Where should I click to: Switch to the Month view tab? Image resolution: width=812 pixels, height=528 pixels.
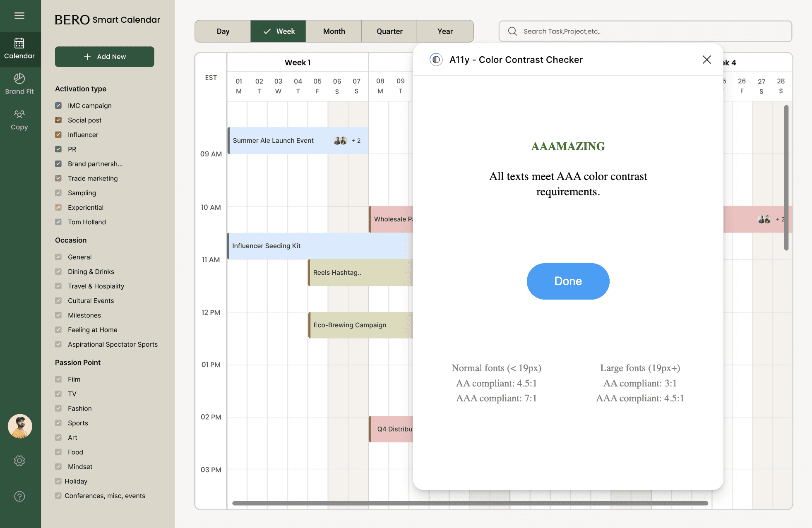pos(334,31)
